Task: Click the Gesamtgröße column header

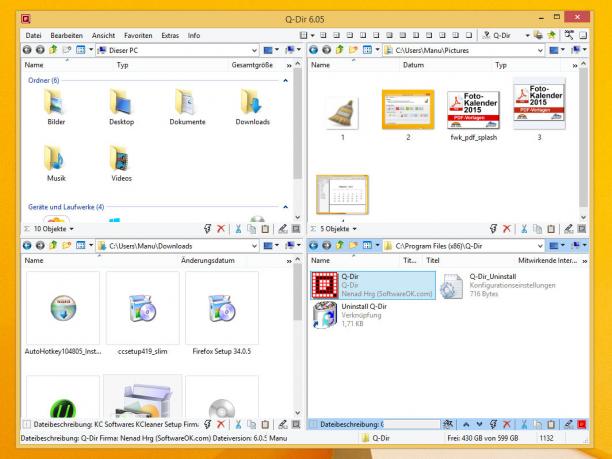Action: [252, 65]
